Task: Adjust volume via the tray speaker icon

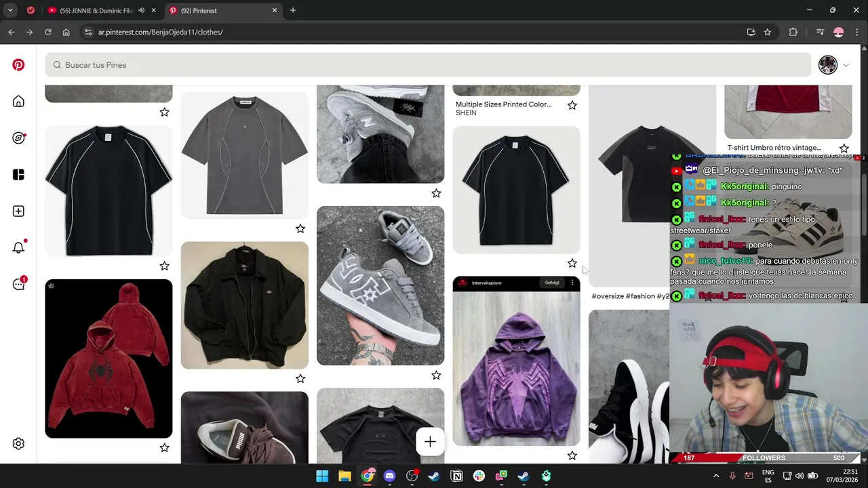Action: (800, 476)
